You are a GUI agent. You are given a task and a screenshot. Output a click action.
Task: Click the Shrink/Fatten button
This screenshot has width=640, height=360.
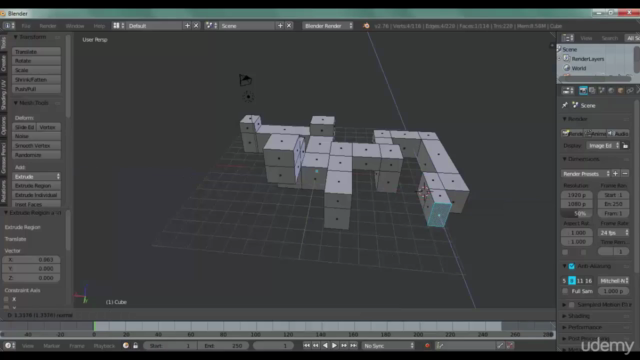[x=36, y=80]
